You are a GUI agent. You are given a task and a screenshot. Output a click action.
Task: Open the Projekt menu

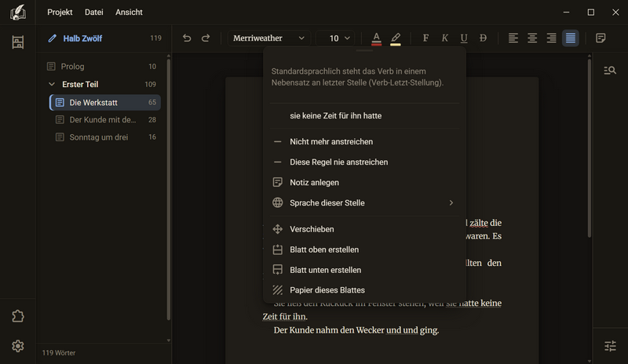(x=60, y=13)
